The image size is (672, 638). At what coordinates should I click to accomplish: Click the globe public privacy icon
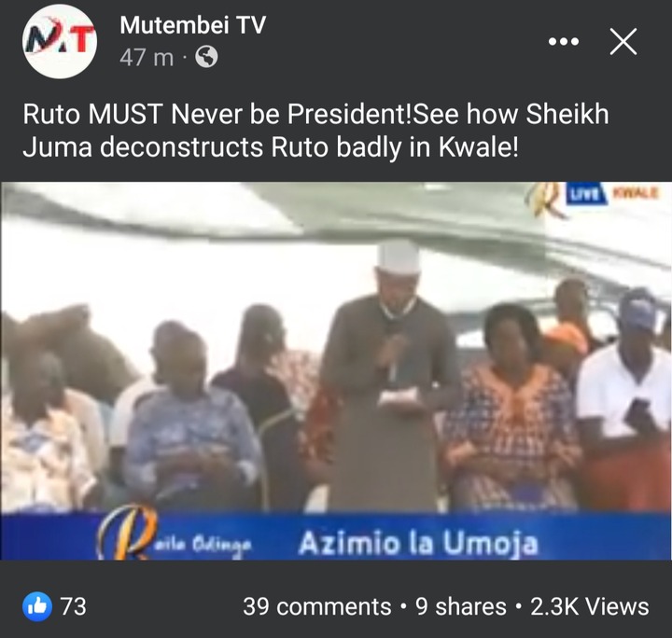206,58
